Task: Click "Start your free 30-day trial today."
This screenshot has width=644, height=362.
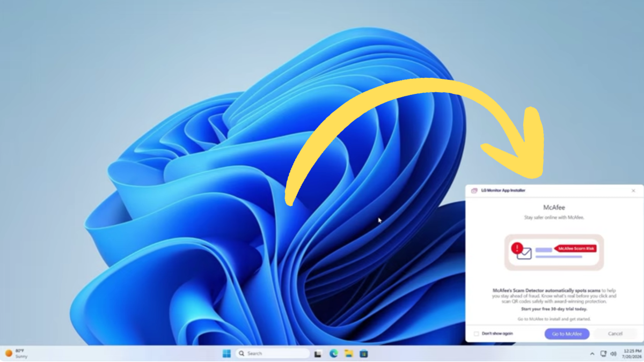Action: pyautogui.click(x=554, y=309)
